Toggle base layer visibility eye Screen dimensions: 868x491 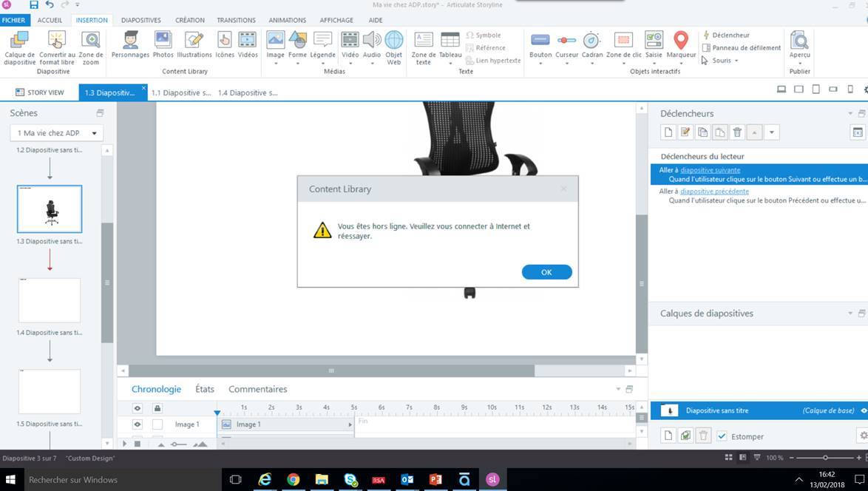tap(863, 410)
